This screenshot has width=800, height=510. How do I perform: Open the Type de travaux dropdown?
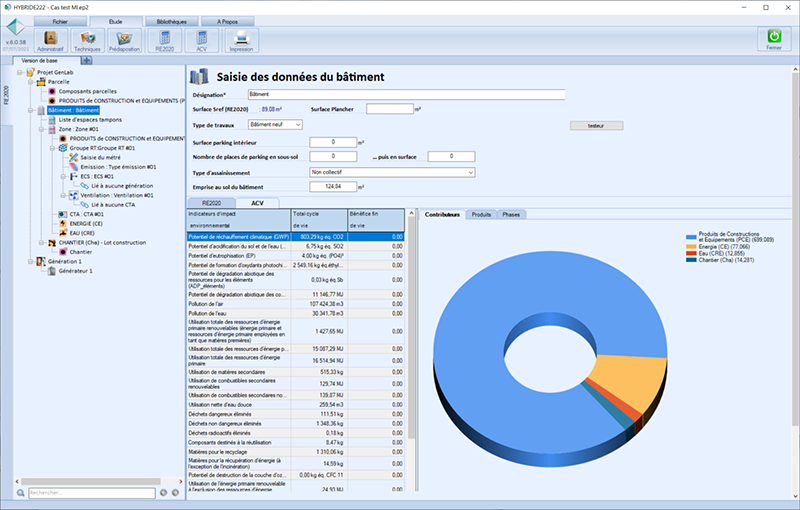pos(276,124)
